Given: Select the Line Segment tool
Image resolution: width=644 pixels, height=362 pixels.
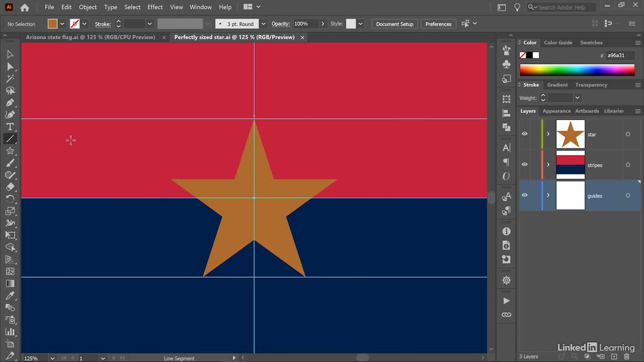Looking at the screenshot, I should [x=10, y=139].
